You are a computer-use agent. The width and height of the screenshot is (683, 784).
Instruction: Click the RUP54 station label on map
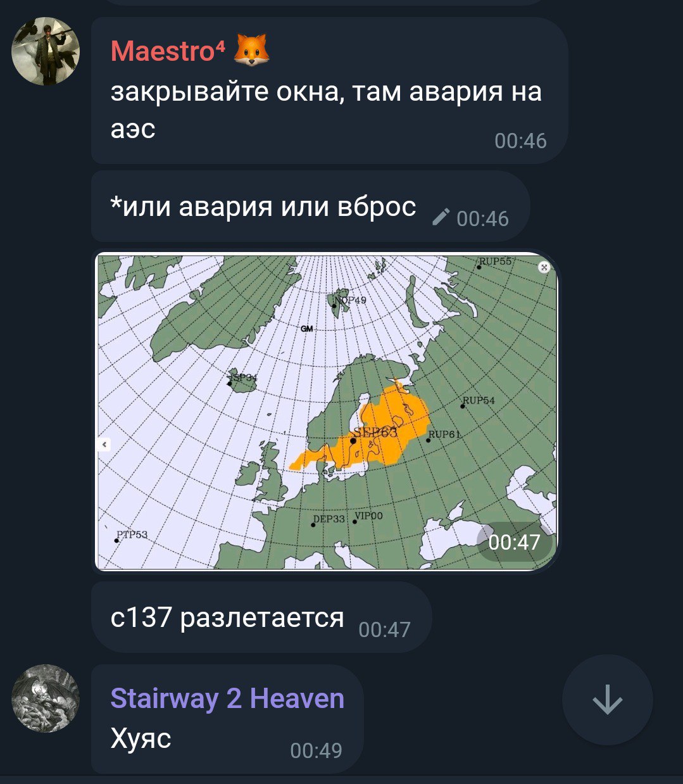click(x=479, y=400)
